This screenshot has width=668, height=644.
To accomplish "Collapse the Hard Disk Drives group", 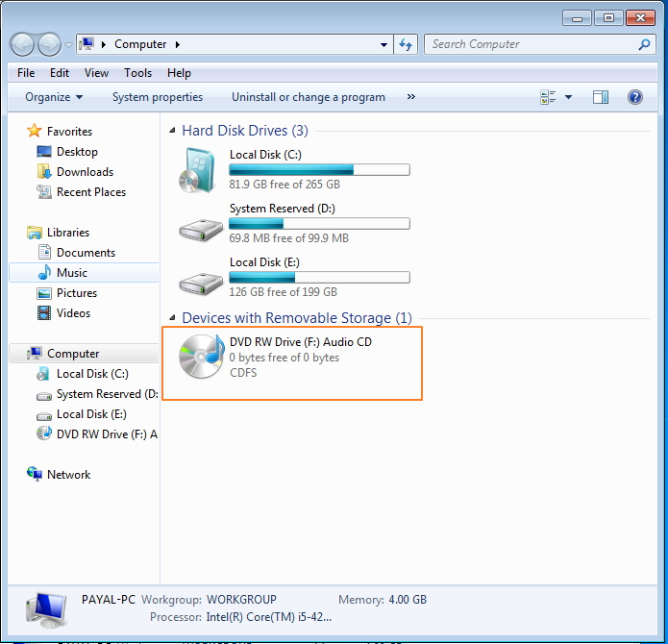I will point(172,131).
